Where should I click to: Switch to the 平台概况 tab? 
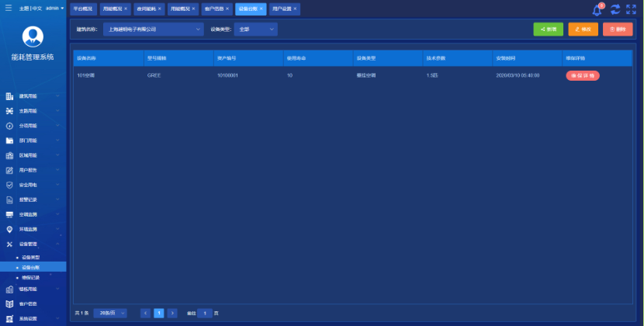[83, 9]
